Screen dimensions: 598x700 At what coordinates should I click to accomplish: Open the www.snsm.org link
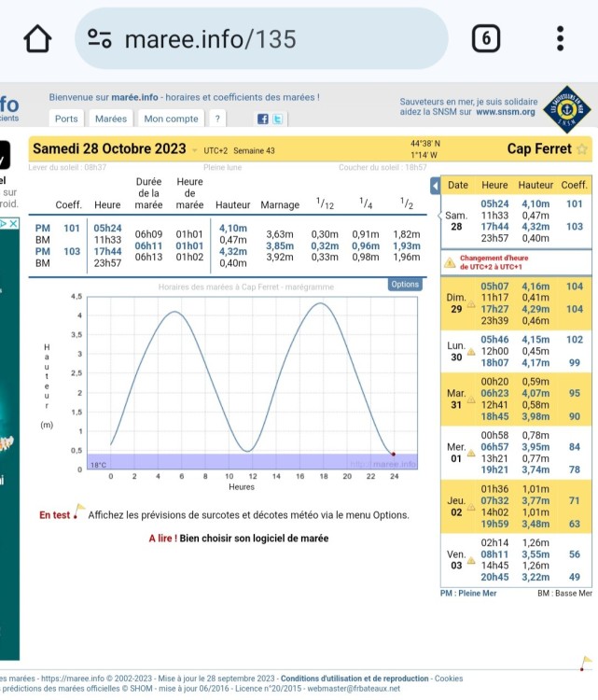[x=506, y=112]
